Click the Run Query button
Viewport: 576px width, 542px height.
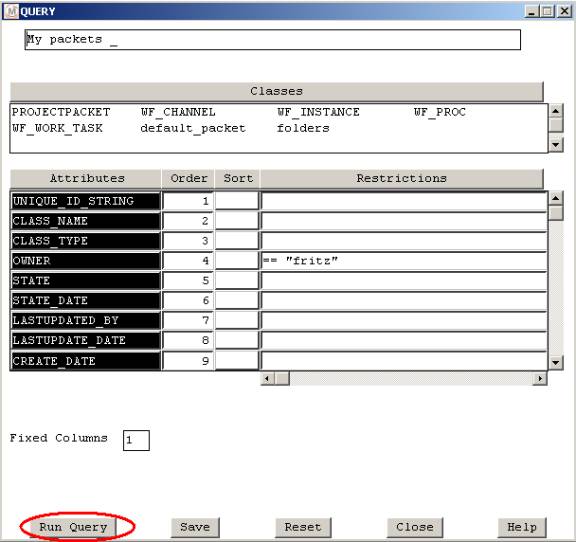click(73, 527)
